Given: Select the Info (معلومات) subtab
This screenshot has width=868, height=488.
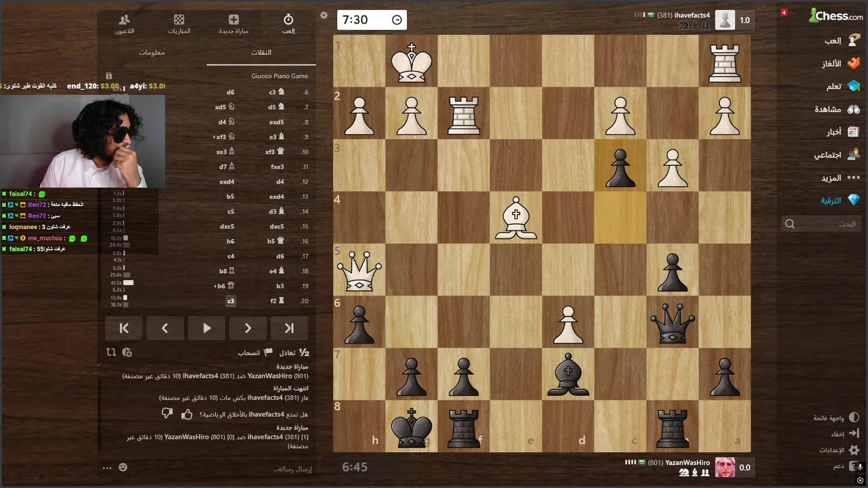Looking at the screenshot, I should coord(152,52).
